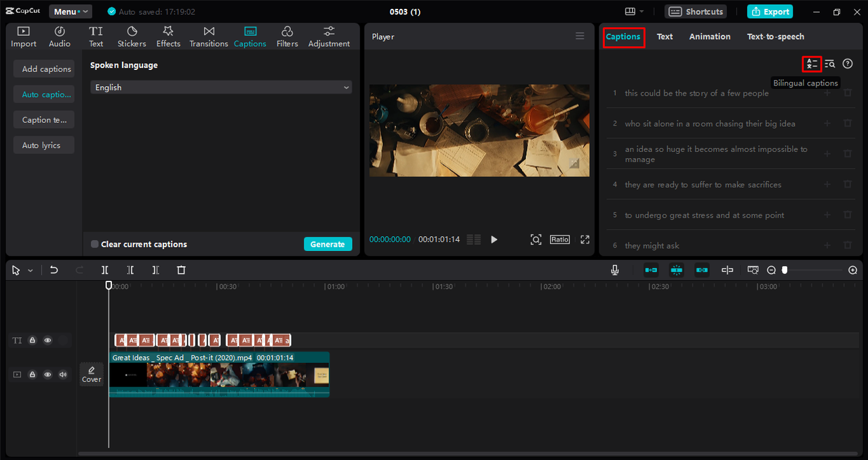Zoom in the timeline with the plus icon
The width and height of the screenshot is (868, 460).
click(x=853, y=270)
